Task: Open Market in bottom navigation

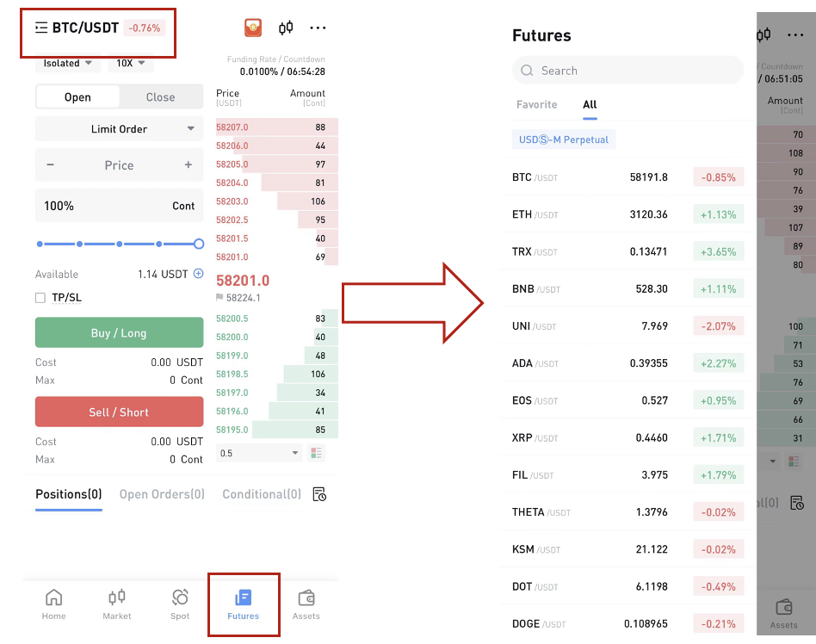Action: [x=116, y=604]
